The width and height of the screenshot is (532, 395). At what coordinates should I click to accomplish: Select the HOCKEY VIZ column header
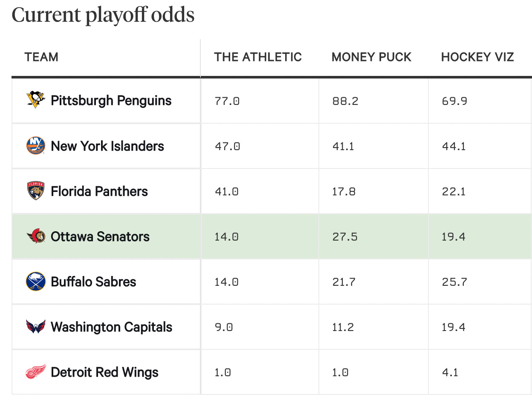(x=477, y=57)
